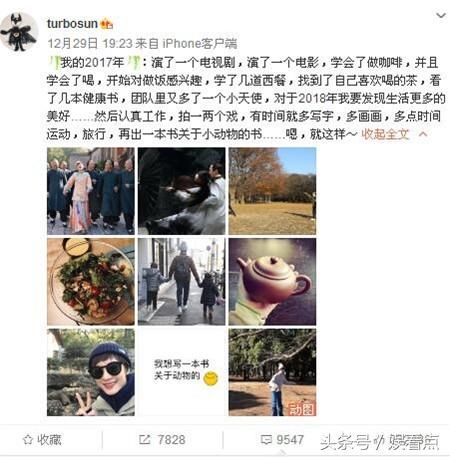The image size is (450, 457).
Task: Open the 12月29日 19:23 timestamp link
Action: click(x=90, y=43)
